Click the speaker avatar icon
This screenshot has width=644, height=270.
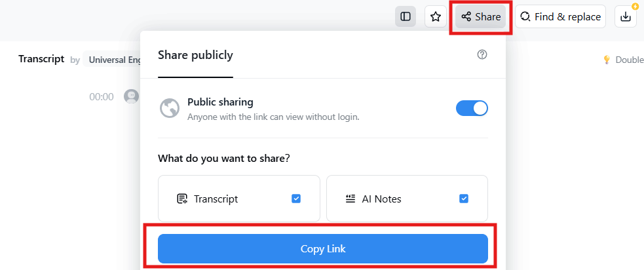click(132, 97)
